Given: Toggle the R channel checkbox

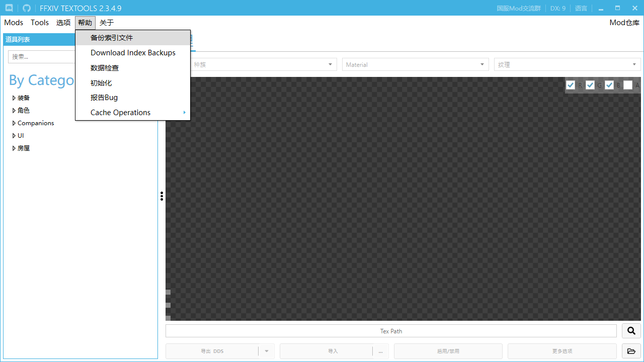Looking at the screenshot, I should tap(571, 85).
